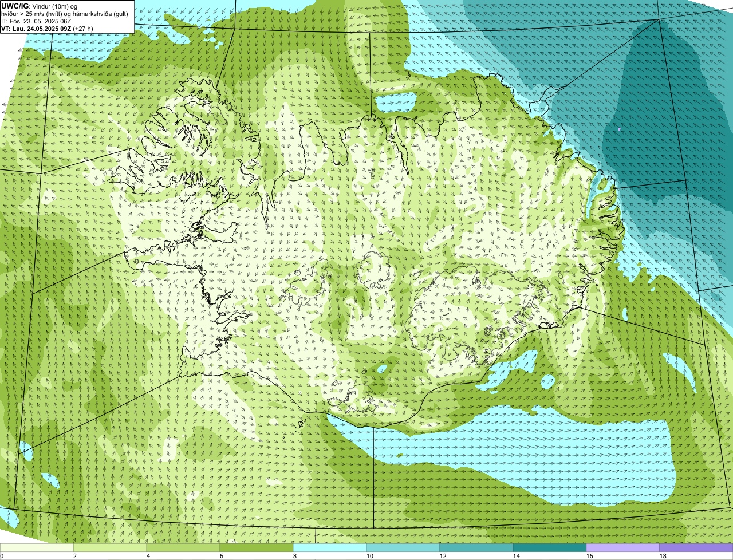Choose the 6–8 m/s darker green legend swatch
Viewport: 733px width, 560px height.
tap(257, 548)
